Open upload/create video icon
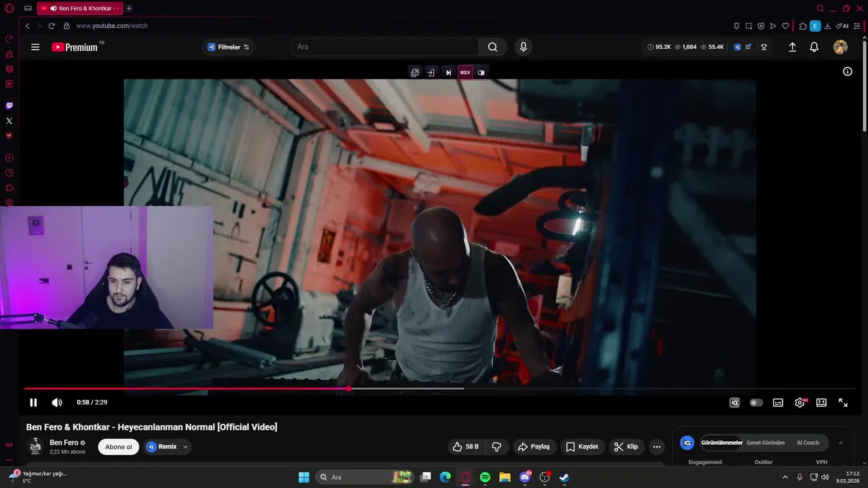The image size is (868, 488). (792, 47)
